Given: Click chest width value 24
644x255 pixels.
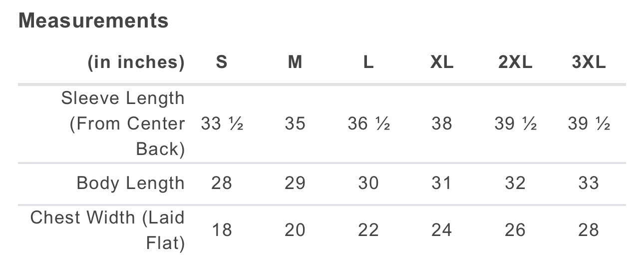Looking at the screenshot, I should pos(442,230).
